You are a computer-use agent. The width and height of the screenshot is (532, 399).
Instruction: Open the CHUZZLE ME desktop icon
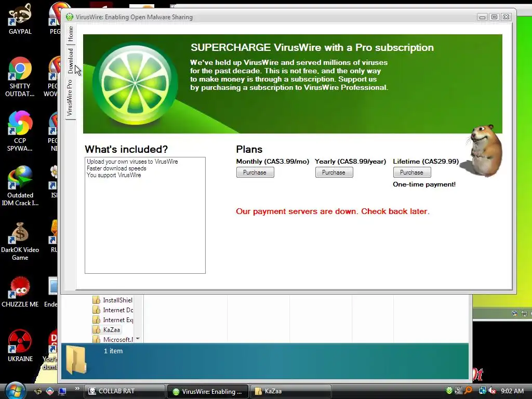pos(20,292)
